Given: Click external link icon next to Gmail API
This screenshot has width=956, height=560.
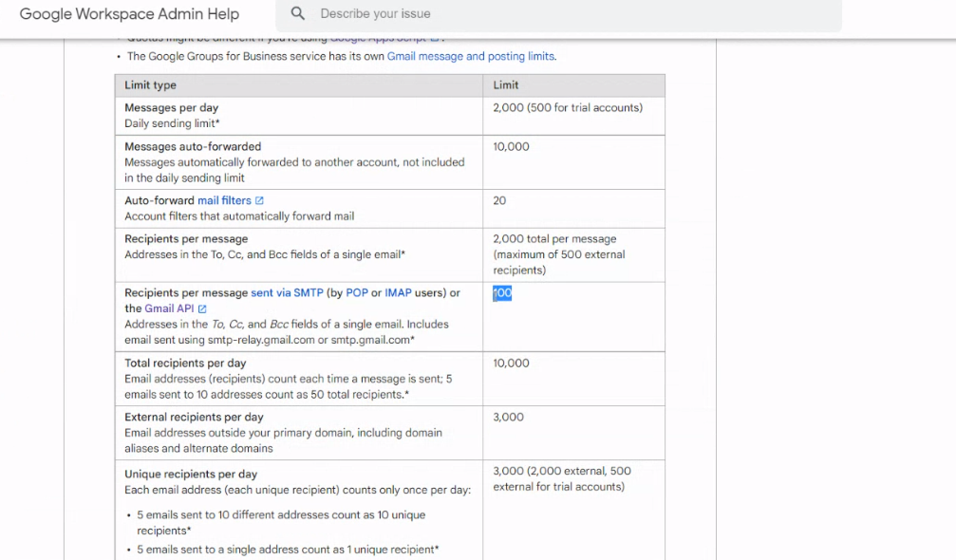Looking at the screenshot, I should (202, 308).
